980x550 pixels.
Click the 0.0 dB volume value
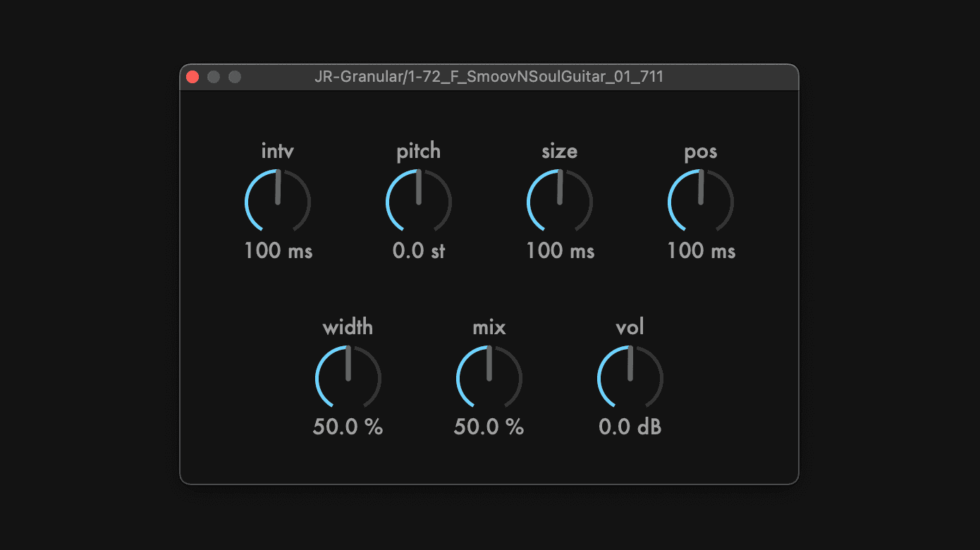tap(630, 427)
